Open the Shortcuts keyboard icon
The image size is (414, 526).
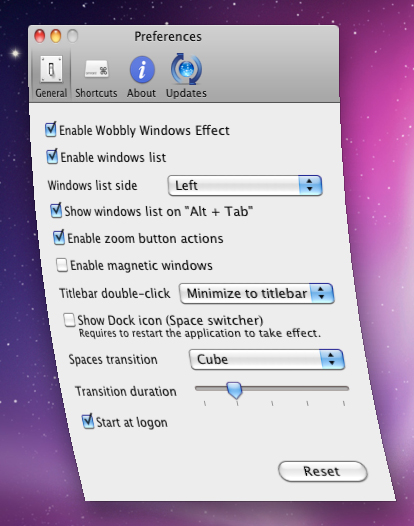coord(96,69)
